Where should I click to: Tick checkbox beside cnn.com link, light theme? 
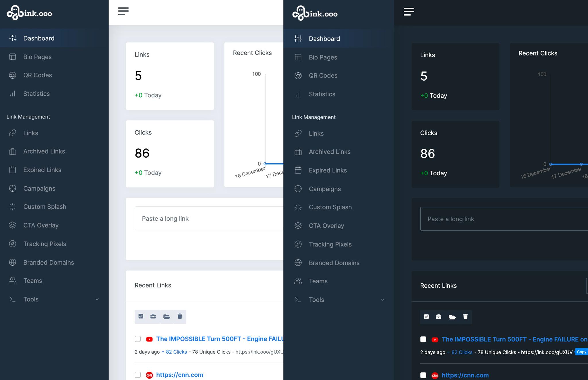pos(138,375)
